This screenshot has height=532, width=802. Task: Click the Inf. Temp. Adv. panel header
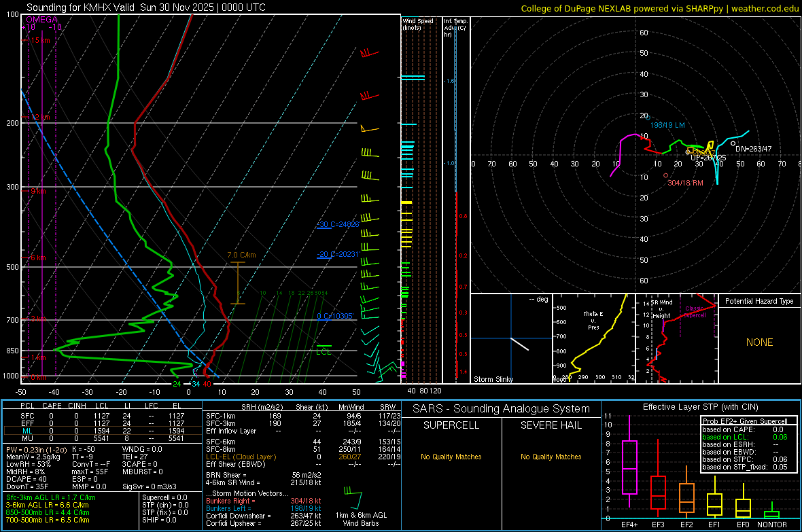click(x=455, y=28)
